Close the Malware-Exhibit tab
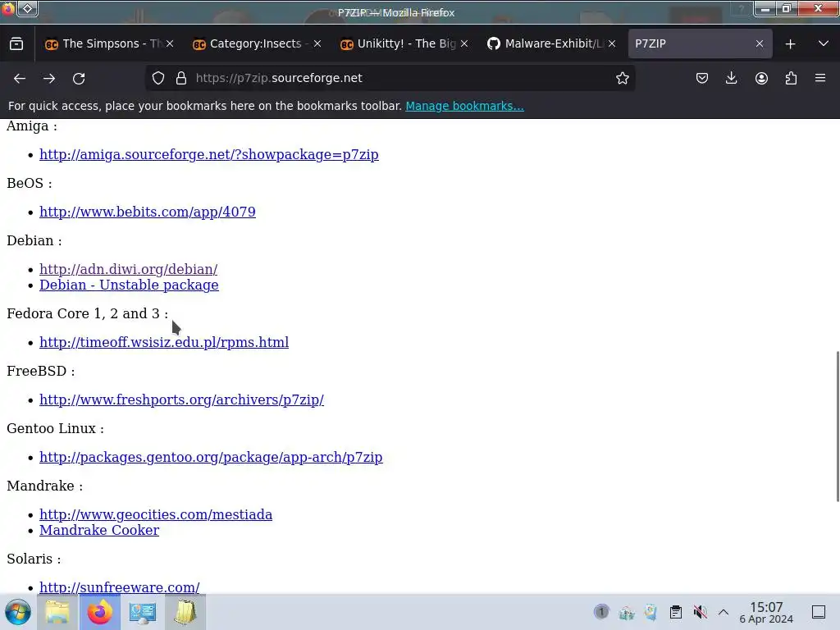 (612, 43)
